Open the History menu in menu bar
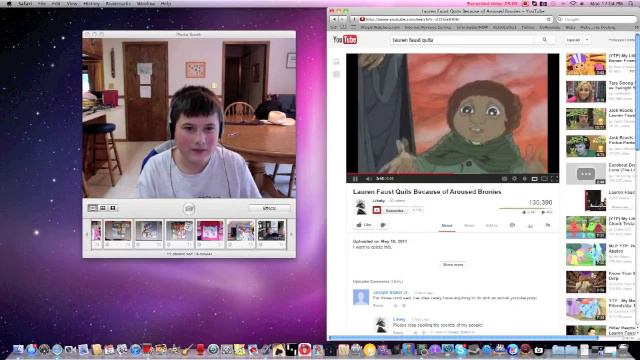The width and height of the screenshot is (640, 360). (x=91, y=3)
